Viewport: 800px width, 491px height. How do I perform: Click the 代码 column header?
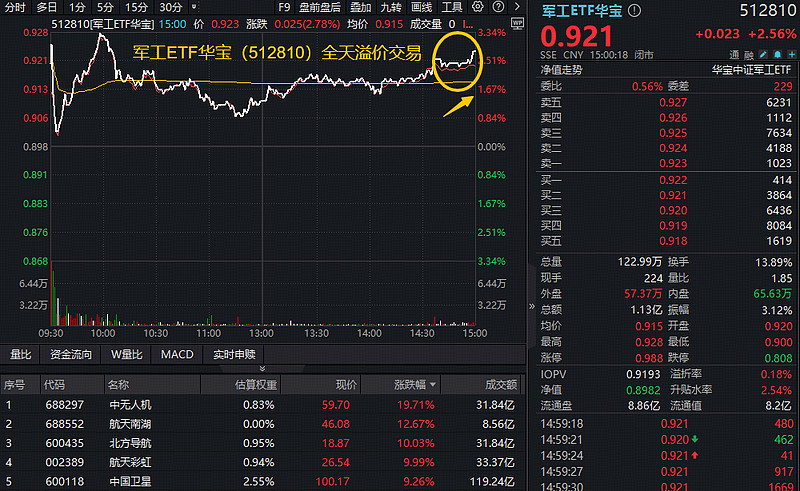pyautogui.click(x=55, y=385)
